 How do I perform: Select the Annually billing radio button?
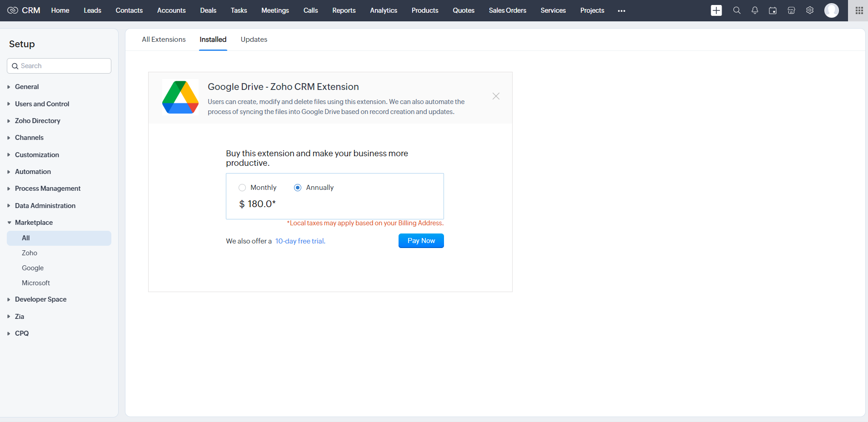coord(298,188)
